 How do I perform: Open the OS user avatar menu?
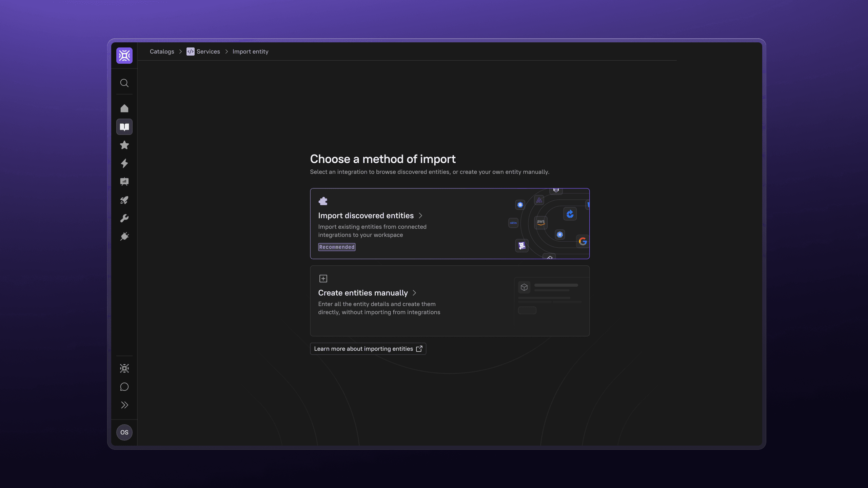click(124, 432)
